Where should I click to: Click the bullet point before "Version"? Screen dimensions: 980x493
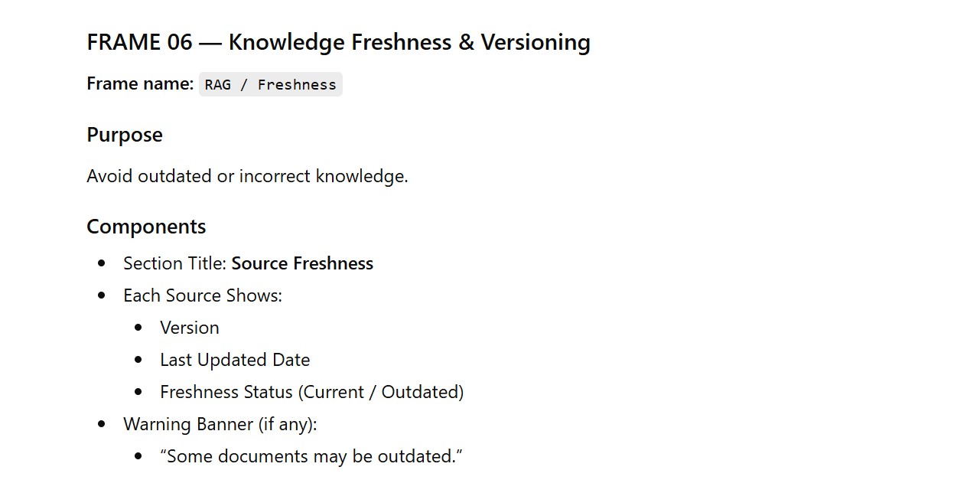click(138, 328)
